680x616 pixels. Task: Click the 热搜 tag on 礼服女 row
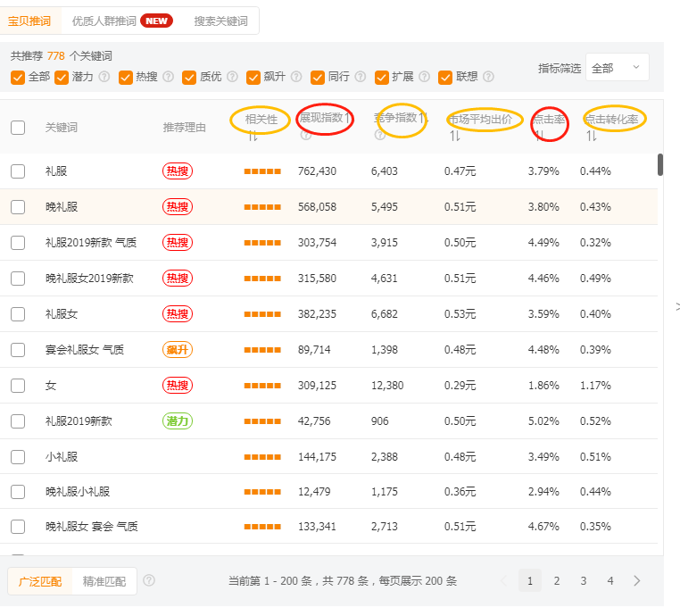click(x=178, y=314)
